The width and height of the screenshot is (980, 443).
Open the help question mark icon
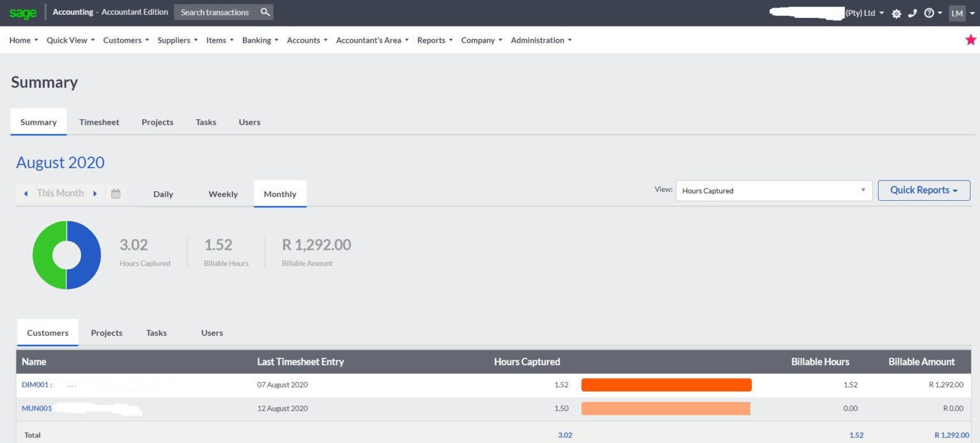point(929,13)
